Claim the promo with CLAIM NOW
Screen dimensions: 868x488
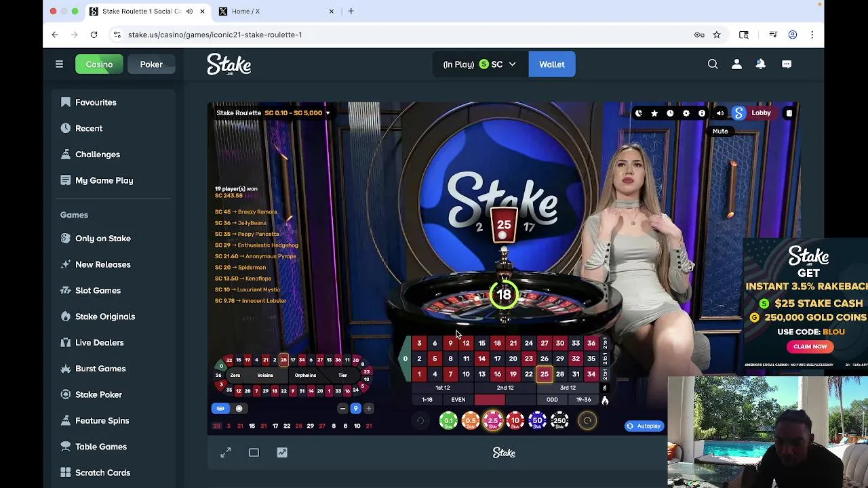(x=810, y=346)
